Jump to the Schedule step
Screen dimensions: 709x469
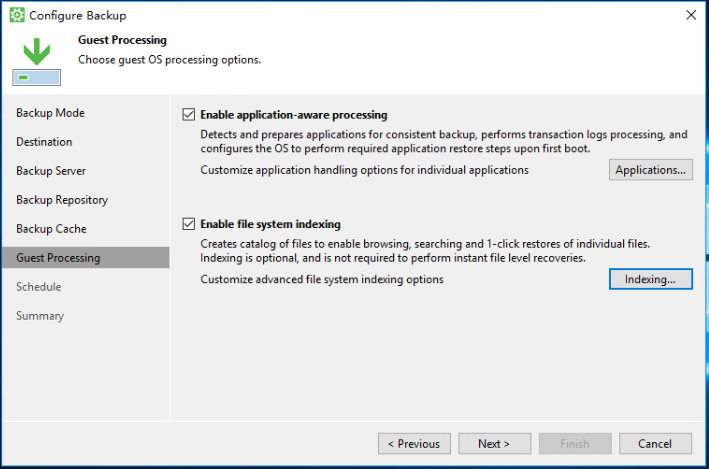[39, 286]
